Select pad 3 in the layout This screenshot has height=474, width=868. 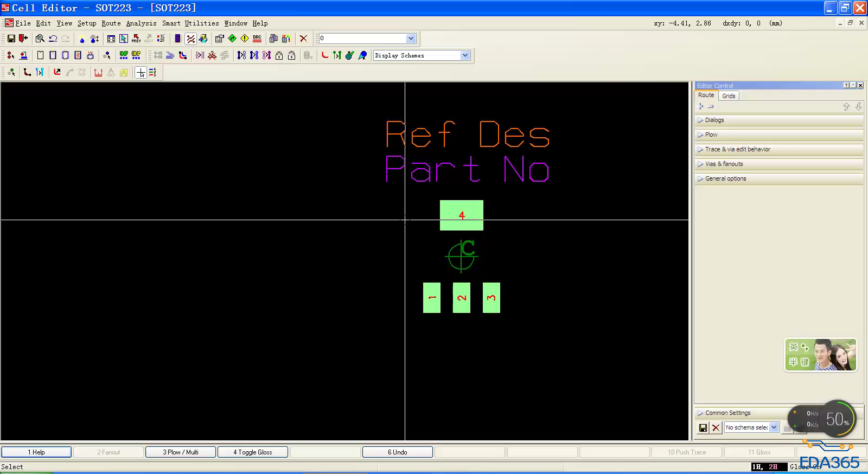point(492,298)
